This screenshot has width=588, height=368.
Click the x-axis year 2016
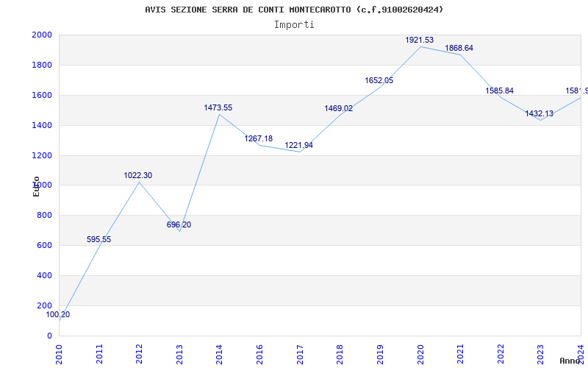259,354
